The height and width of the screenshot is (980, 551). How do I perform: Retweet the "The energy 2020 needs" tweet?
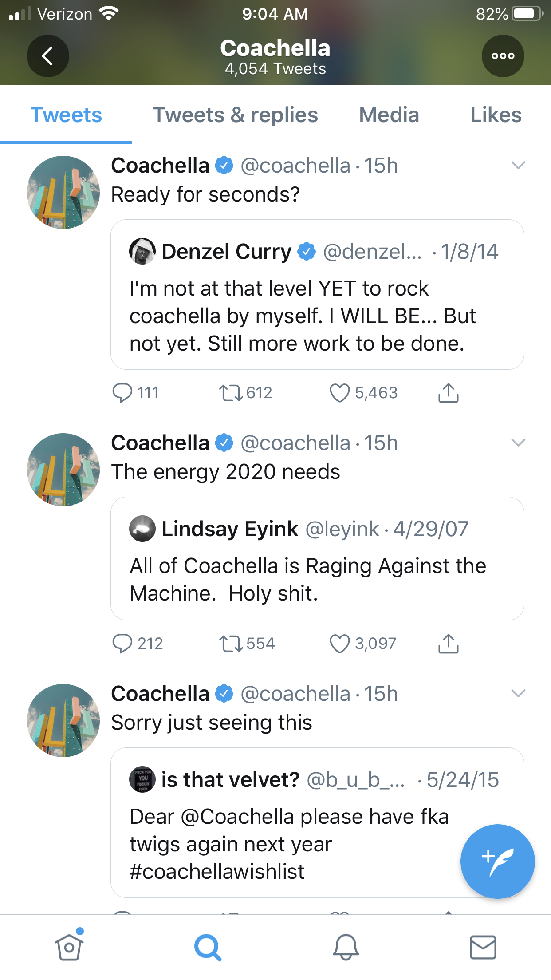[x=231, y=644]
